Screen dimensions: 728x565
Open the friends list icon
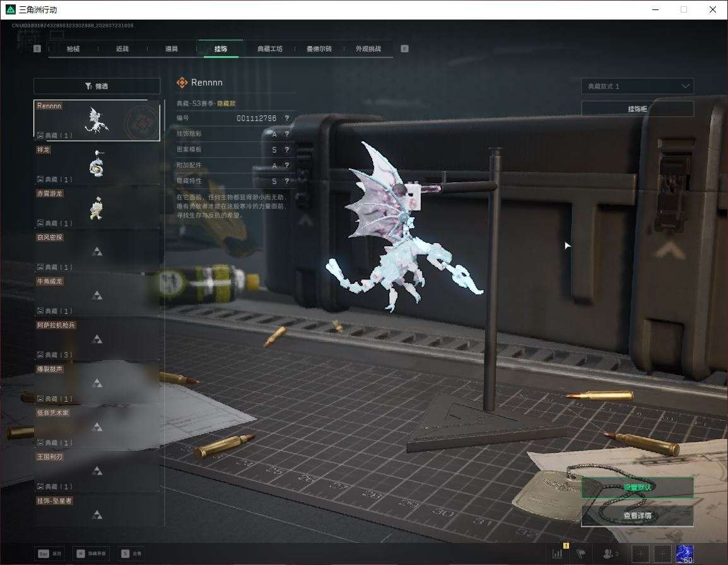tap(610, 554)
